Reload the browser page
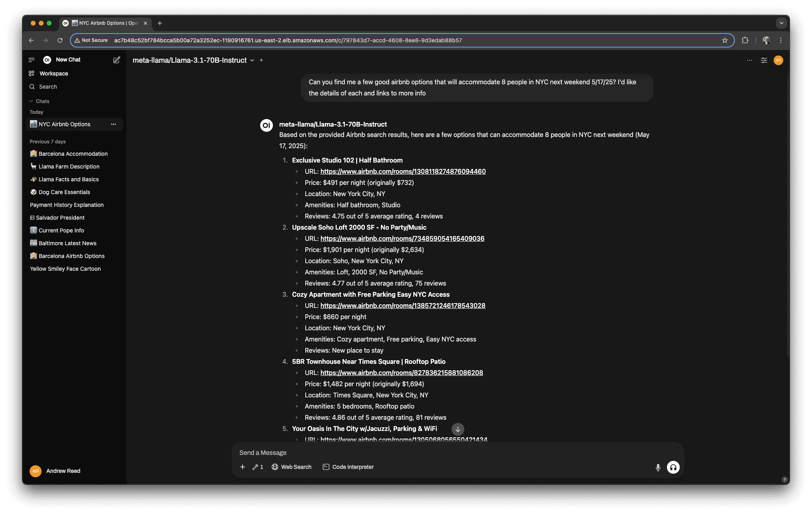The image size is (812, 514). pyautogui.click(x=60, y=40)
